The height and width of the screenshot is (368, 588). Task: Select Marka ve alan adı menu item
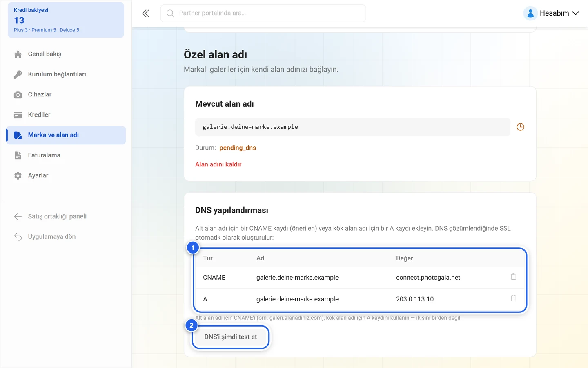point(66,135)
